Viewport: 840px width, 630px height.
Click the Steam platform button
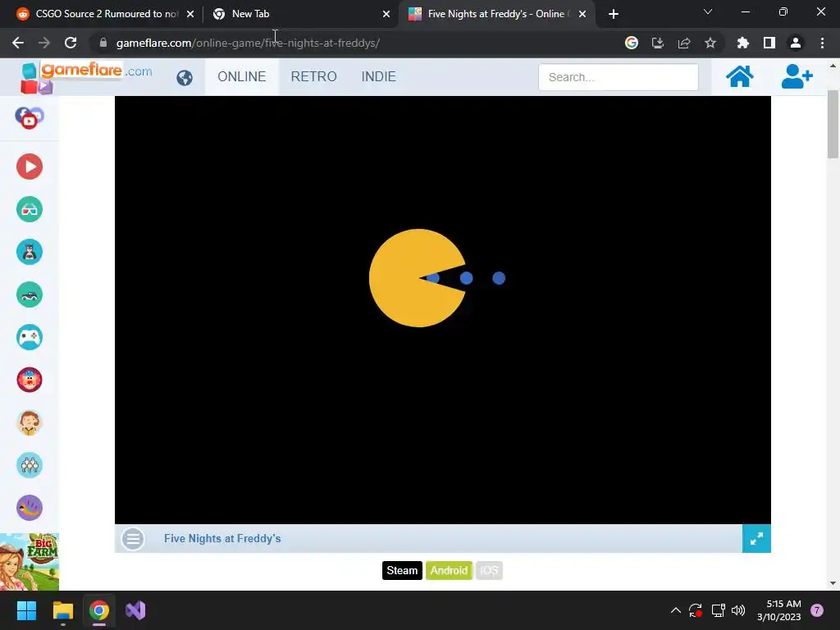coord(402,571)
